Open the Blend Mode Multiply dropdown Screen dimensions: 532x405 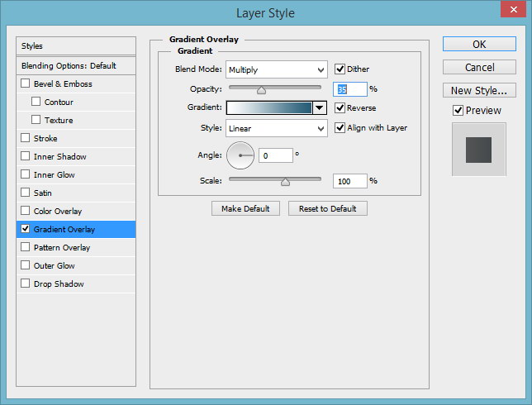277,69
